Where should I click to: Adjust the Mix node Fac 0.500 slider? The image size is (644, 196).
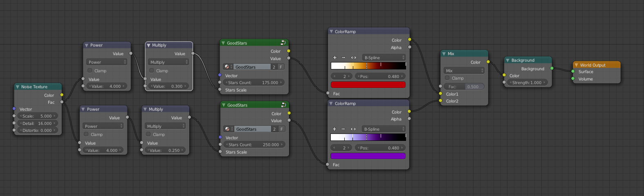(464, 87)
